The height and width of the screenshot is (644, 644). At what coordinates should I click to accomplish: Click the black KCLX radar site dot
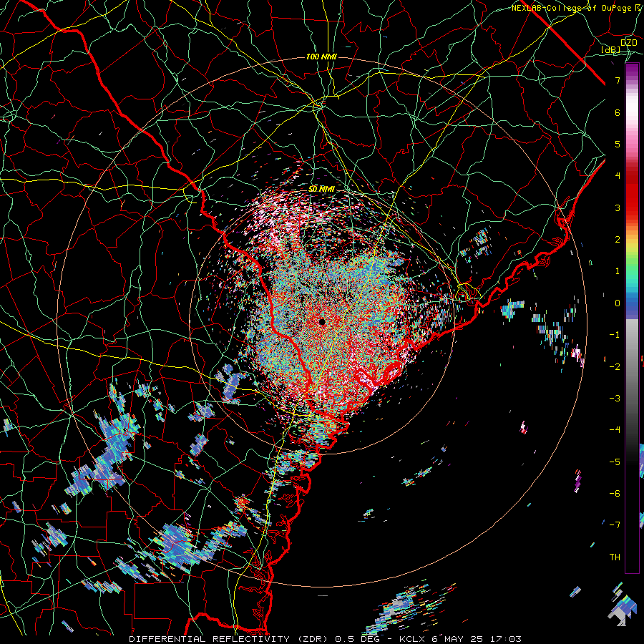pos(322,321)
